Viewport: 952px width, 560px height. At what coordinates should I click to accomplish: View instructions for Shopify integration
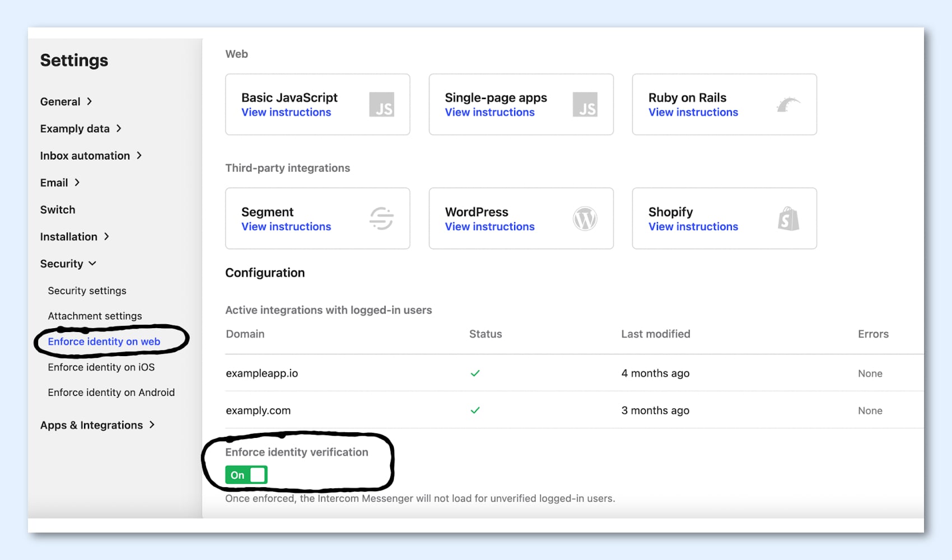693,227
